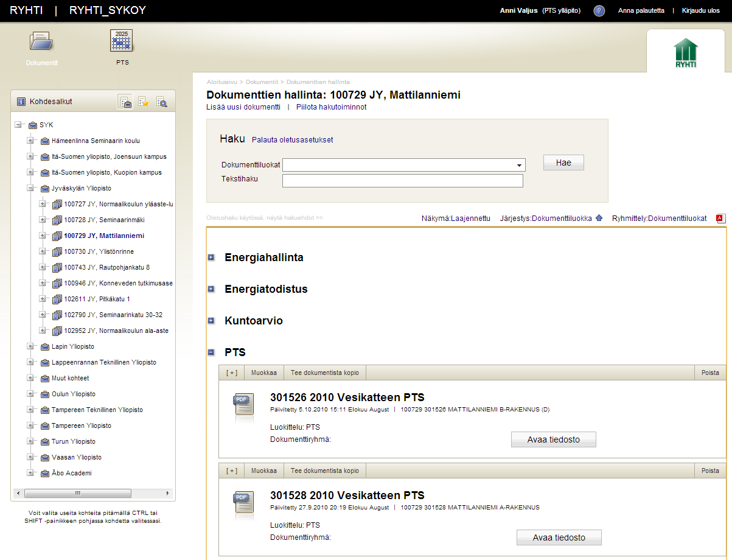Expand the 100729 JY, Mattilanniemi node
The height and width of the screenshot is (560, 732).
tap(42, 236)
